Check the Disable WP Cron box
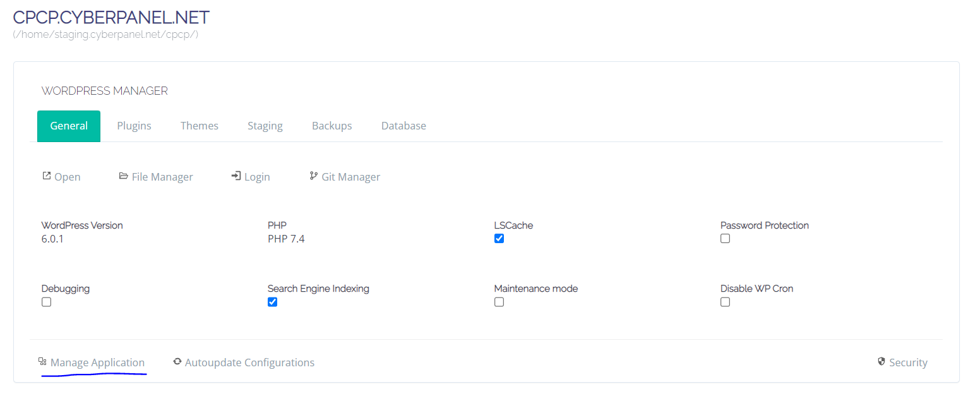Viewport: 980px width, 401px height. click(x=725, y=302)
